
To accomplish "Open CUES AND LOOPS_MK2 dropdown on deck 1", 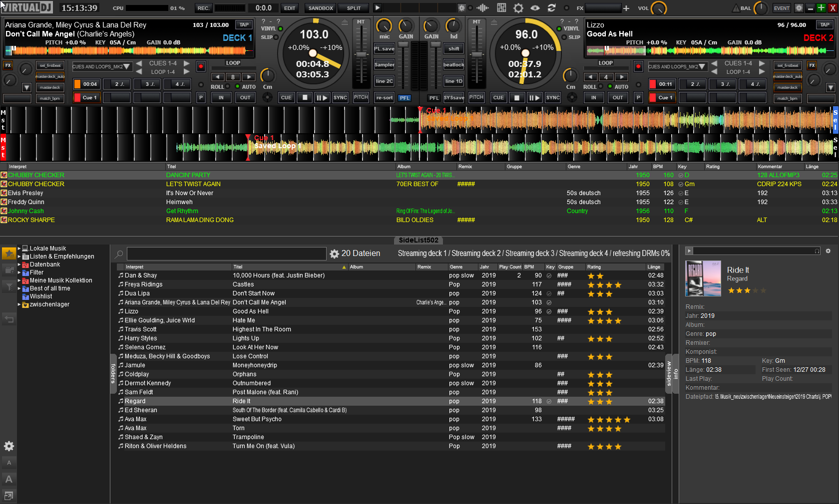I will [102, 66].
